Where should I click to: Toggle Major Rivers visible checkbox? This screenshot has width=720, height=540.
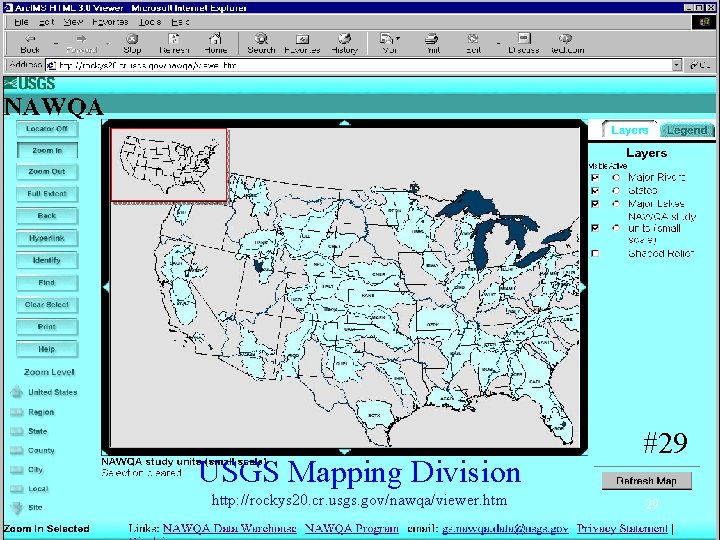[x=595, y=177]
